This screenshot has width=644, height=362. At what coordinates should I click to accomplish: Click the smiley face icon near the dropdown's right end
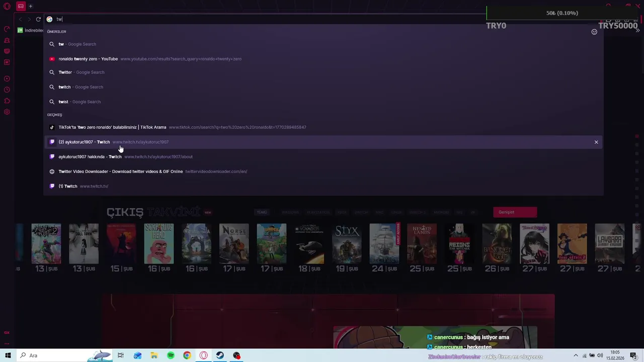[594, 32]
